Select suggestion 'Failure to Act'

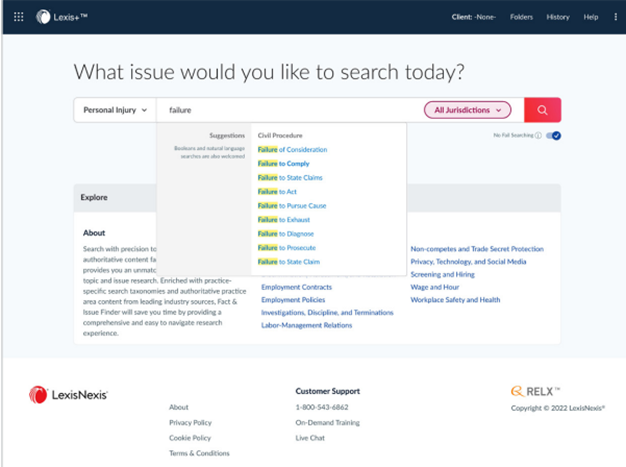(277, 192)
